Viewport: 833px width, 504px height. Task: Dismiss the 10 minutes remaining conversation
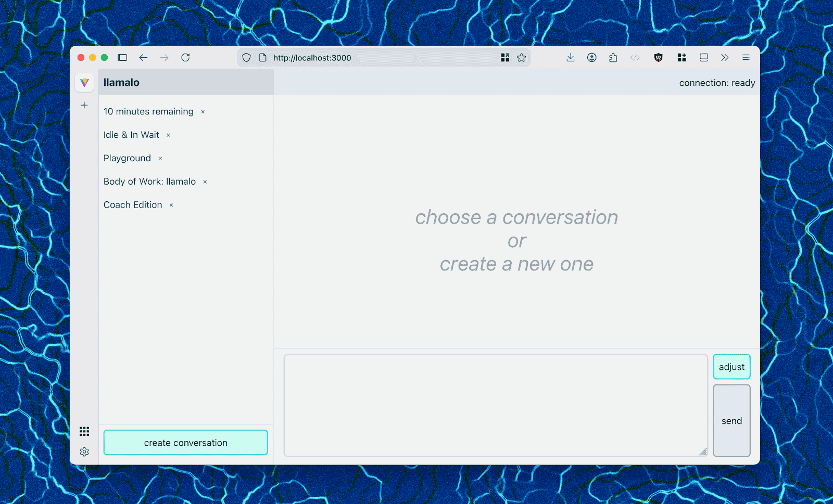203,111
